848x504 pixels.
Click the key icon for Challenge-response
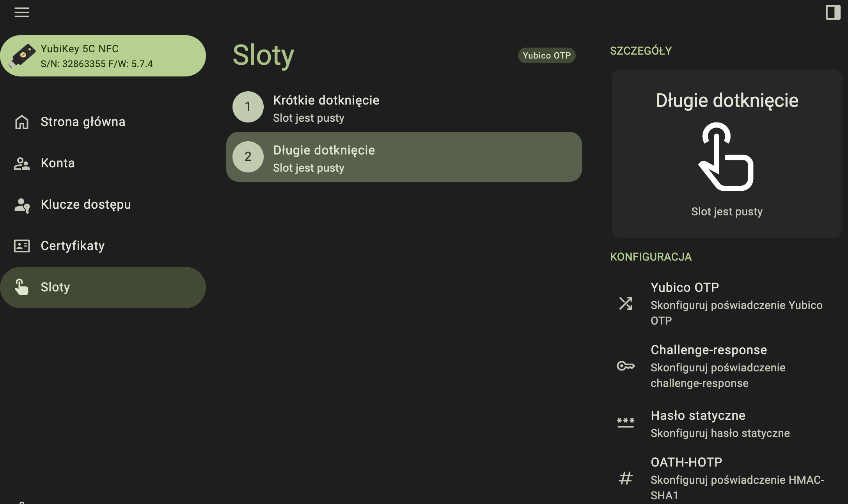point(626,366)
